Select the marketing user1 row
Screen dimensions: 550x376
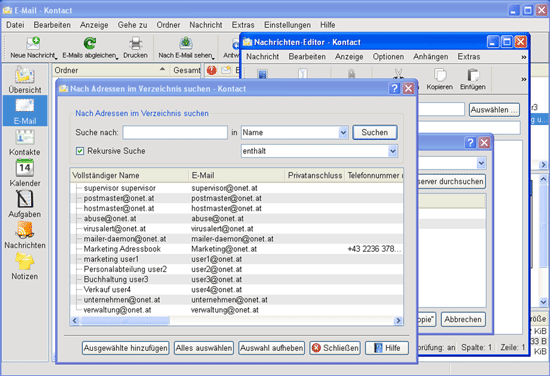pos(236,259)
